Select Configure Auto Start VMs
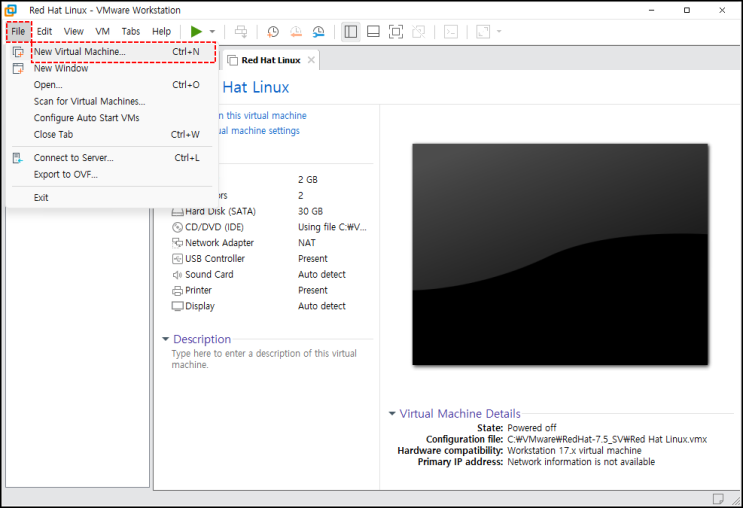 (111, 118)
